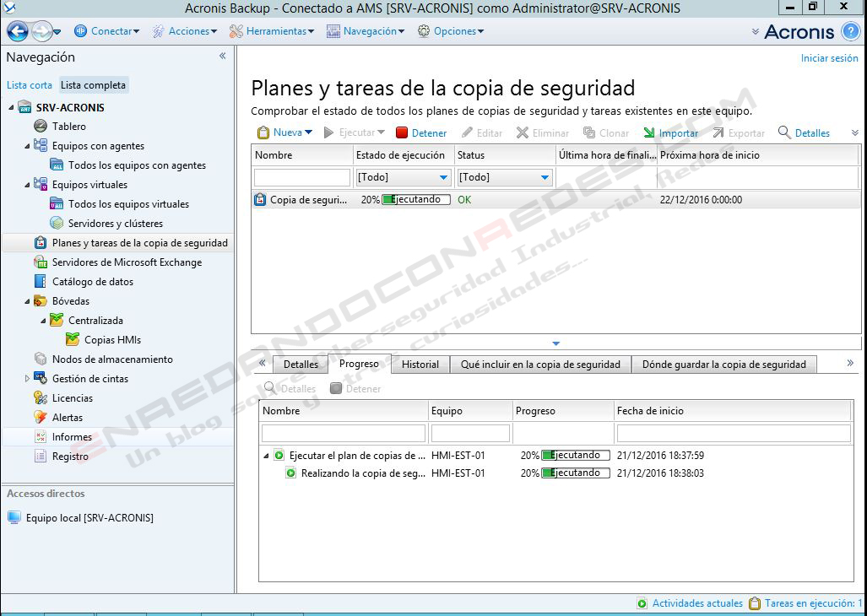
Task: Select the Importar toolbar icon
Action: 650,132
